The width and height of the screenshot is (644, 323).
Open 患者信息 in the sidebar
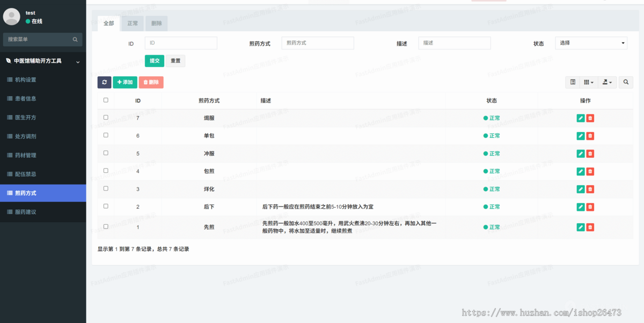pyautogui.click(x=43, y=99)
